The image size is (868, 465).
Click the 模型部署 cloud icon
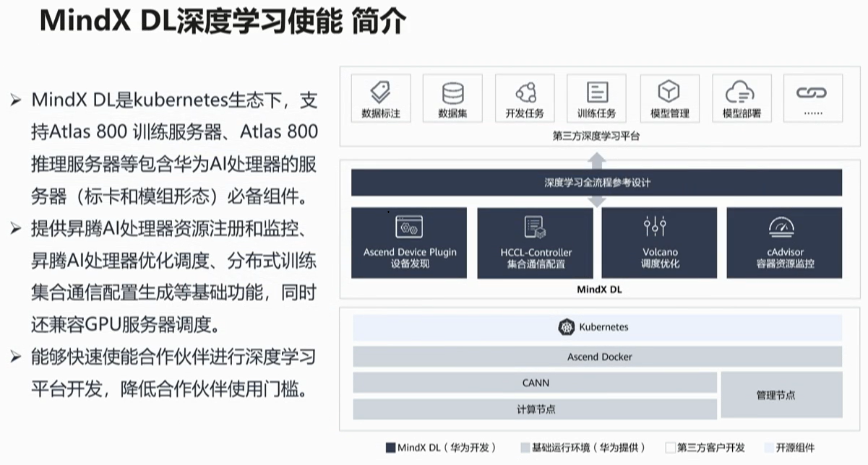[741, 92]
